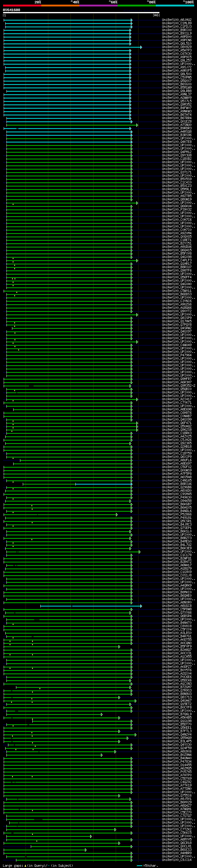This screenshot has width=197, height=868.
Task: Click the UniRef100_A9NL37 label
Action: pyautogui.click(x=177, y=94)
